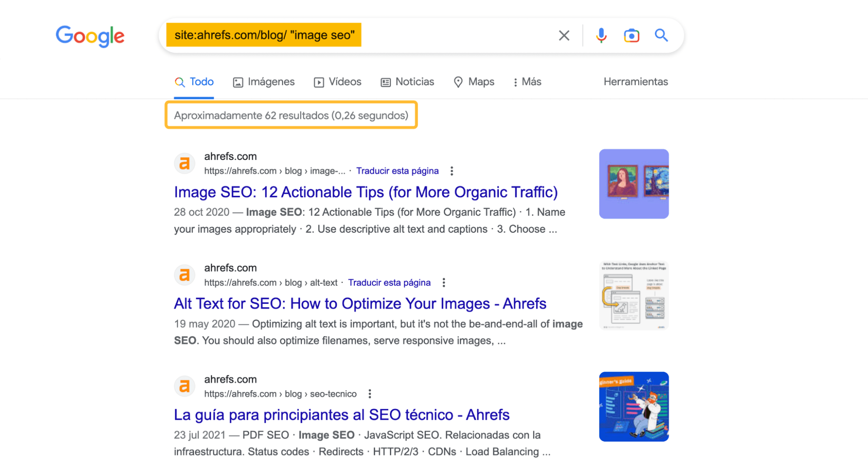The height and width of the screenshot is (475, 868).
Task: Select the Vídeos tab
Action: tap(337, 82)
